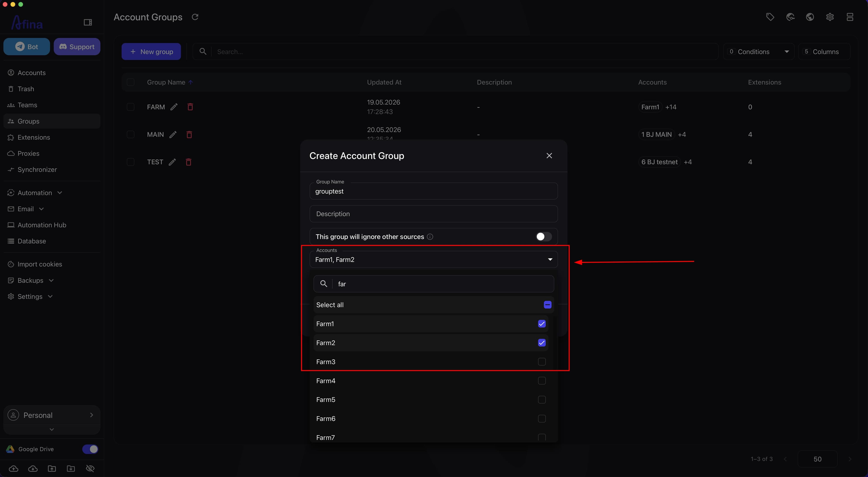The width and height of the screenshot is (868, 477).
Task: Delete the MAIN group via trash icon
Action: click(189, 135)
